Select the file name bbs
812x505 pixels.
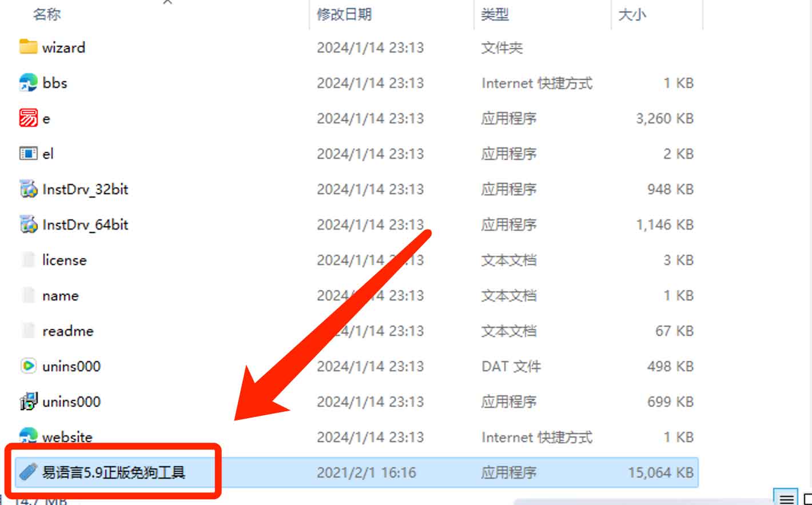(55, 83)
